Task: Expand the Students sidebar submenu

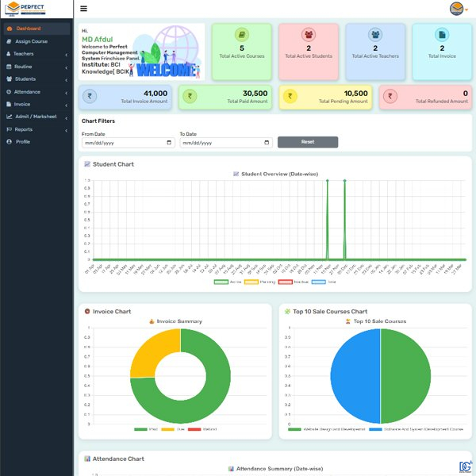Action: pyautogui.click(x=36, y=79)
